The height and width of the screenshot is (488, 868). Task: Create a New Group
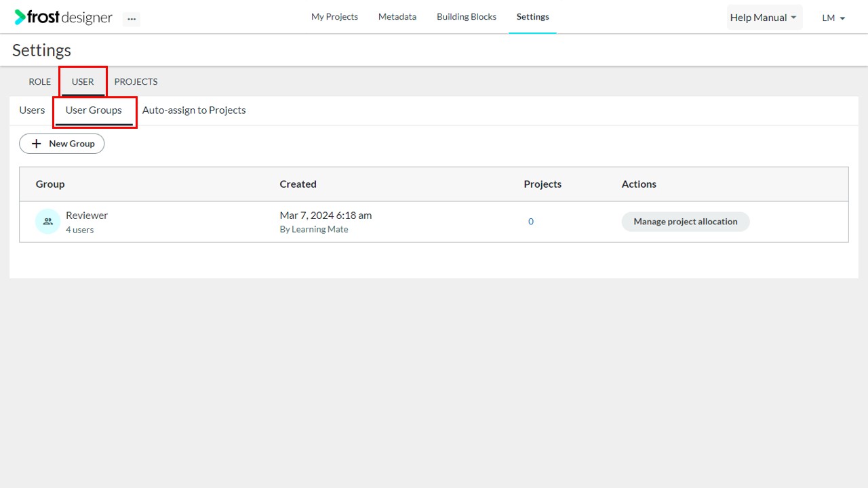[x=62, y=144]
